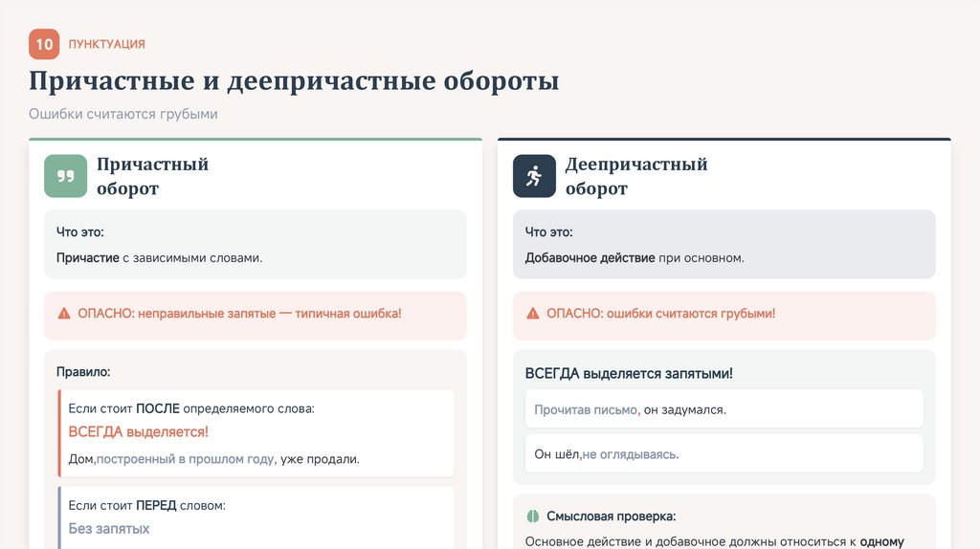Click 'Что это:' label in Причастный card
980x549 pixels.
pyautogui.click(x=80, y=232)
